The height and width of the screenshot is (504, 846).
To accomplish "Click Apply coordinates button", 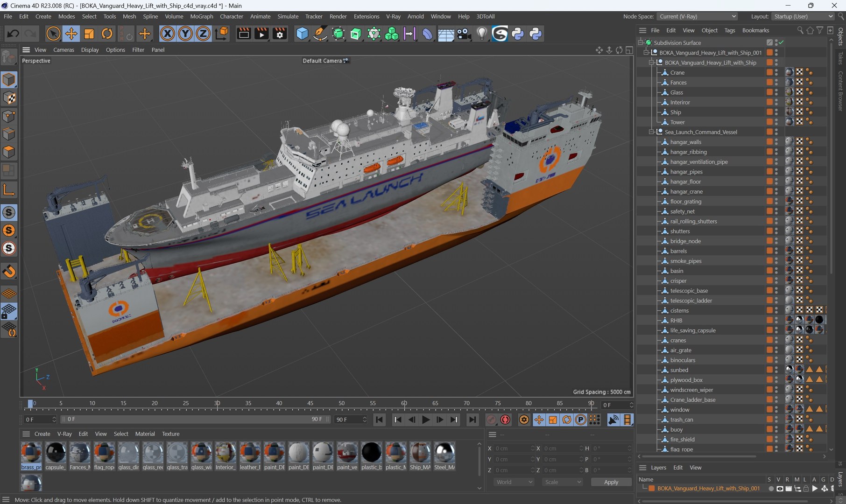I will click(x=611, y=482).
